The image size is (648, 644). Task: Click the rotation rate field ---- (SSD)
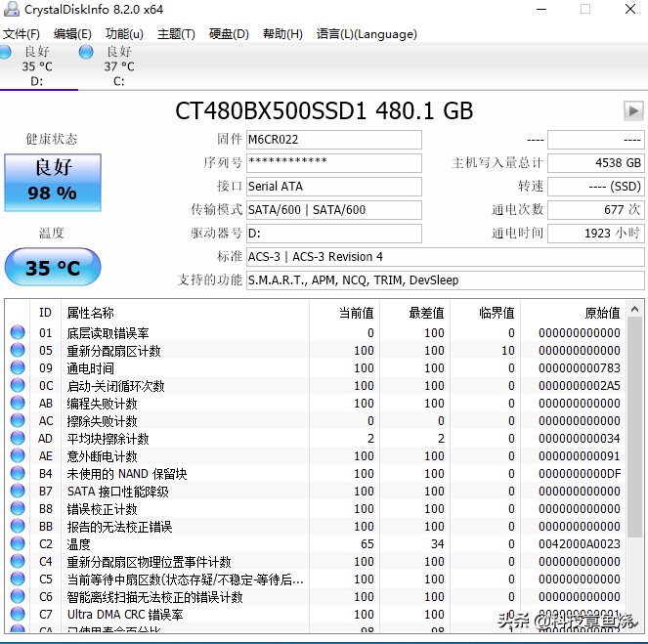coord(595,187)
